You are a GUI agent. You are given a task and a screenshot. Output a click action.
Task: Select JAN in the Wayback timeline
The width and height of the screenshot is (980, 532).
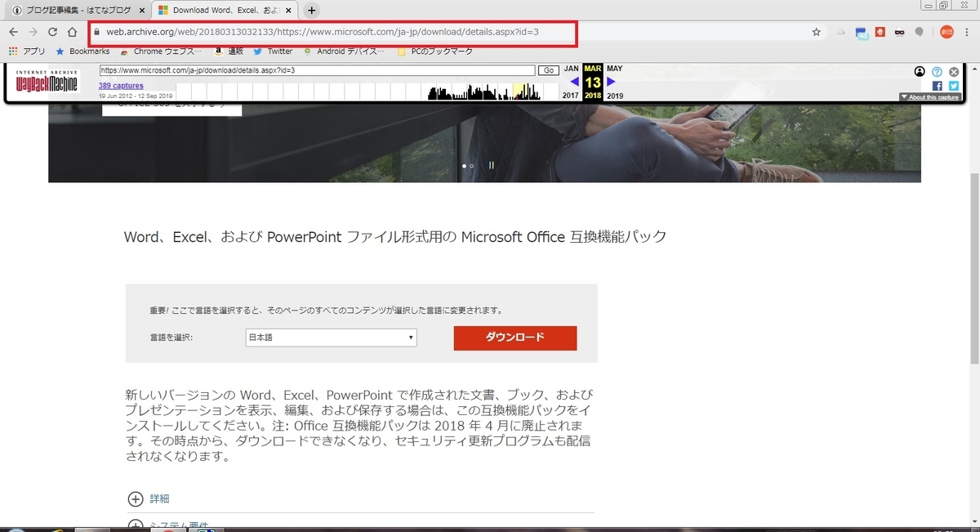pos(571,69)
